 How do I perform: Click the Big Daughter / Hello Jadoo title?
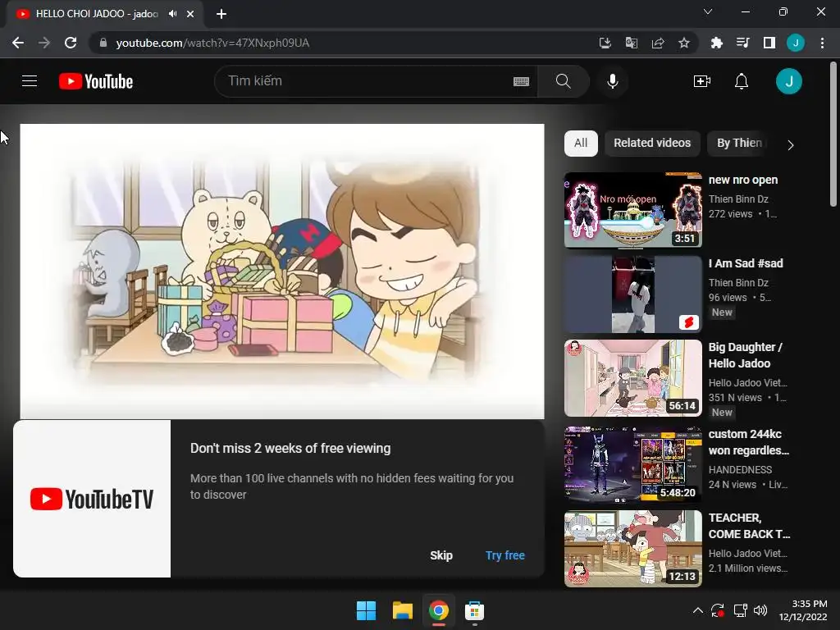coord(745,355)
